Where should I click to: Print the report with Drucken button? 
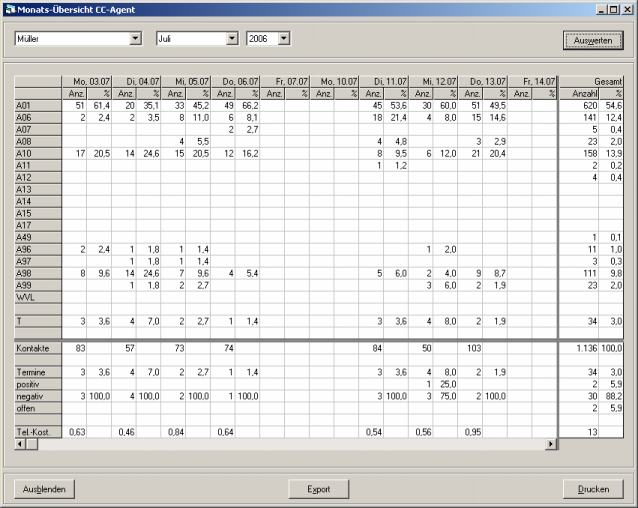pyautogui.click(x=593, y=489)
